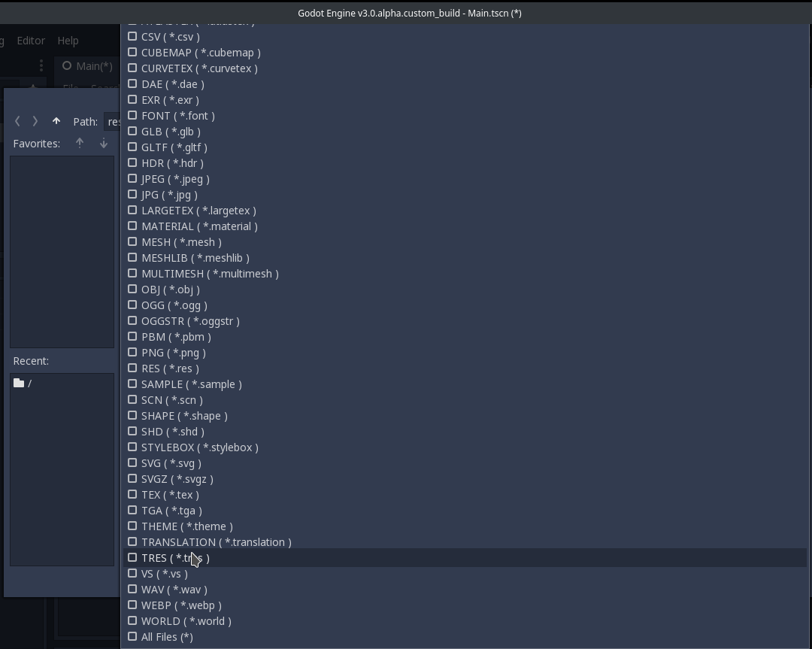Click the scene icon on the Main tab

[66, 66]
